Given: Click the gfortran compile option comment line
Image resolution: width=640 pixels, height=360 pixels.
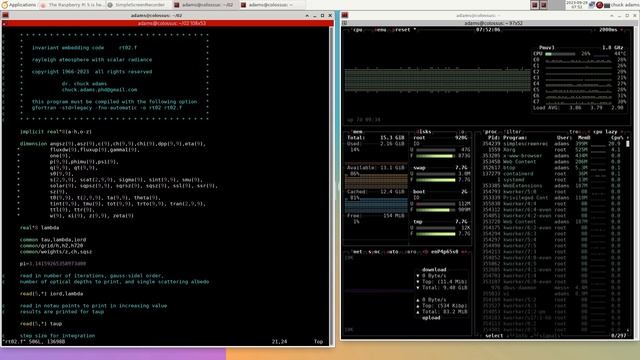Looking at the screenshot, I should [107, 108].
